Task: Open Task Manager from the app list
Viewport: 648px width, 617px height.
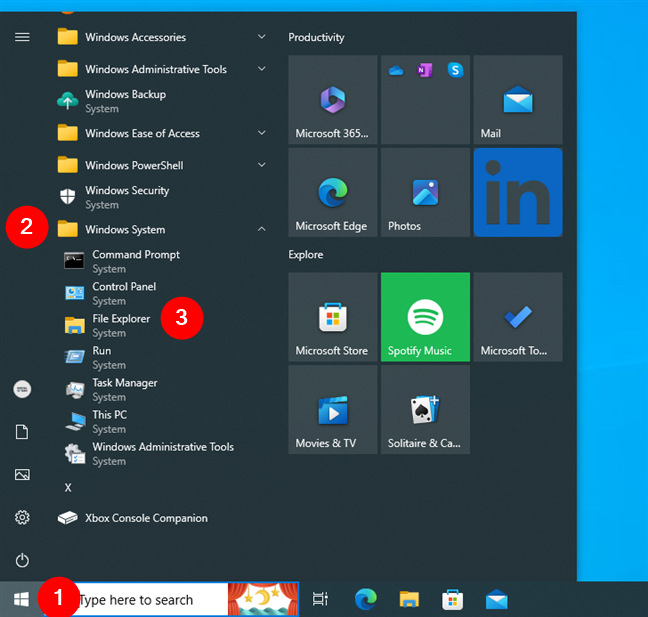Action: point(162,389)
